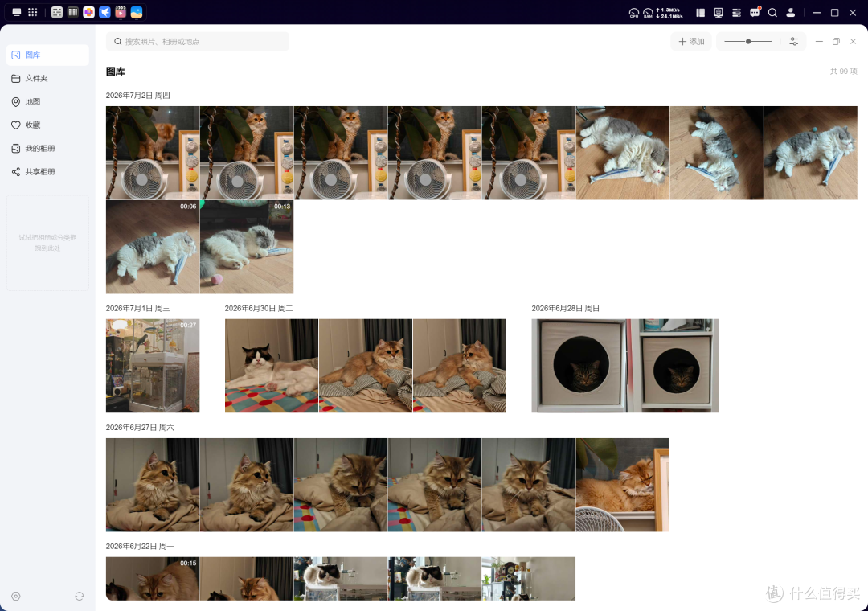868x611 pixels.
Task: Open the settings gear at sidebar bottom
Action: pos(16,596)
